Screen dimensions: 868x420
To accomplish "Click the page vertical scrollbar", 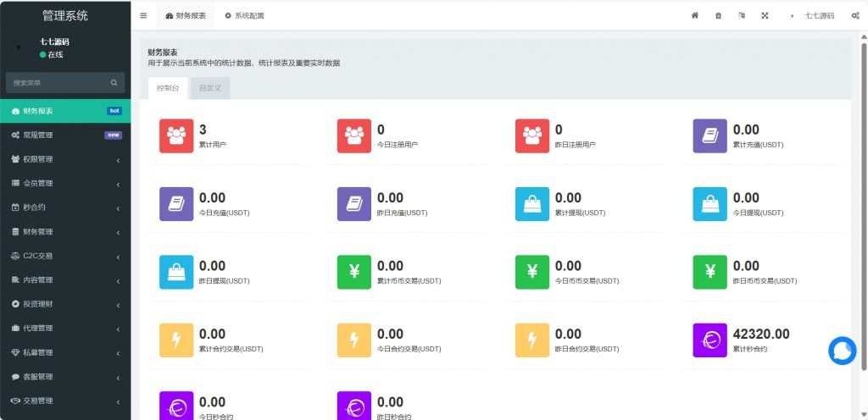I will pyautogui.click(x=864, y=206).
